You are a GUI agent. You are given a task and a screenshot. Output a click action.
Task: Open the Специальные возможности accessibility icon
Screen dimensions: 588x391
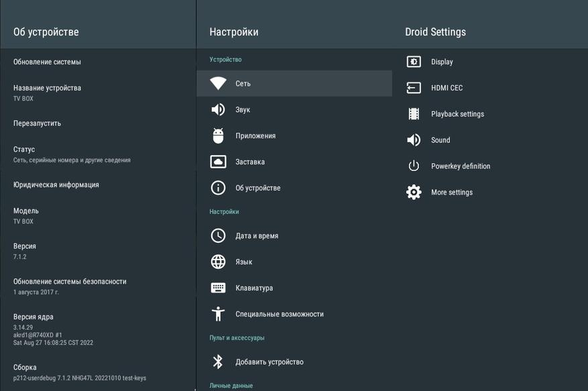pos(218,314)
